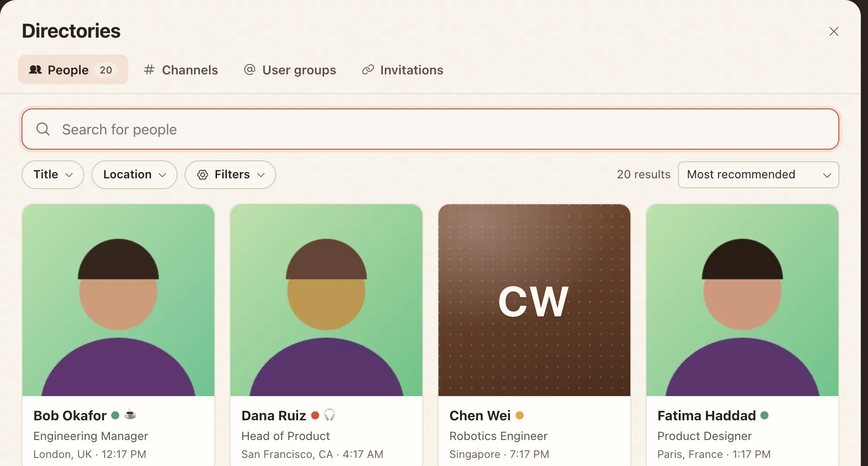Click Dana Ruiz's headphones status icon
Image resolution: width=868 pixels, height=466 pixels.
[330, 415]
